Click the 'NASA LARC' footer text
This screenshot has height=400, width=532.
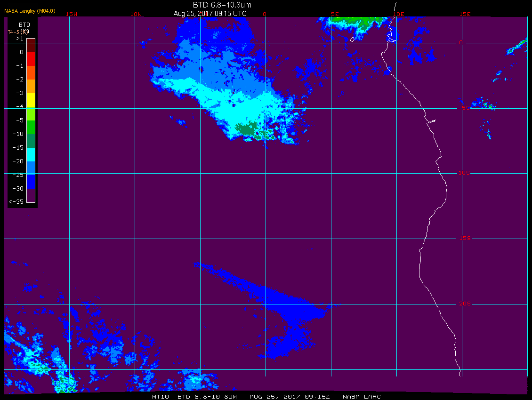[x=362, y=397]
